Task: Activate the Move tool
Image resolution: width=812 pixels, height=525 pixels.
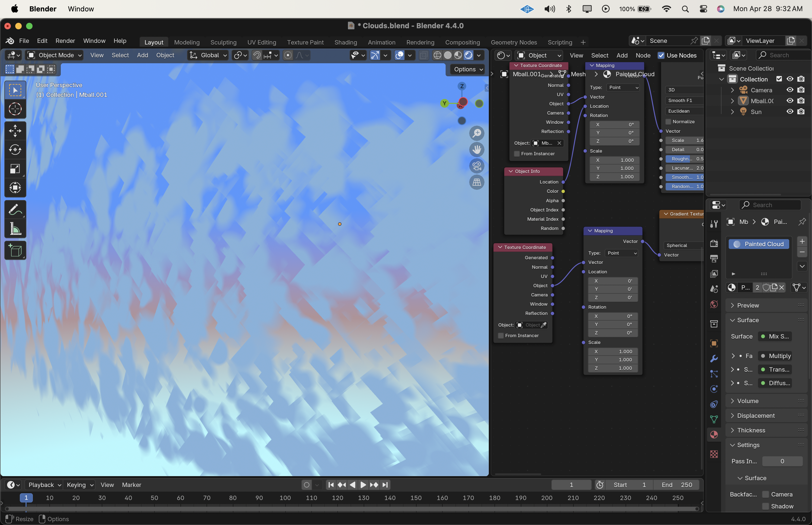Action: pos(15,131)
